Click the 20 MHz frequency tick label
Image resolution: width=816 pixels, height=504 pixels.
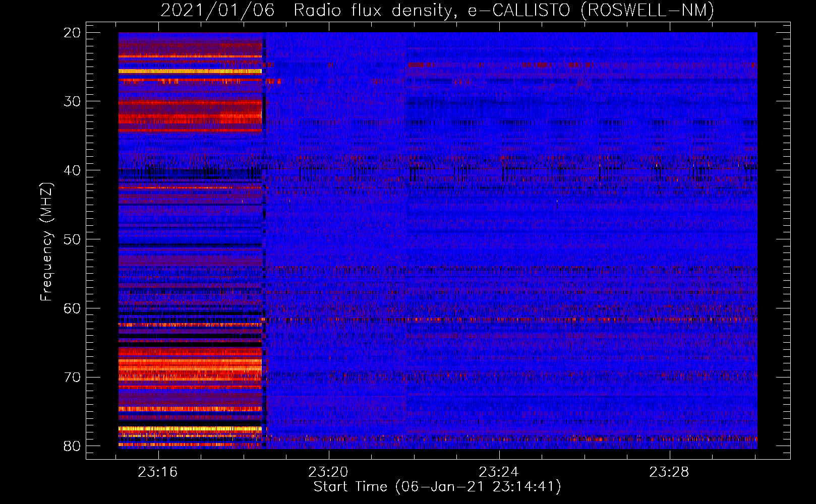point(73,33)
